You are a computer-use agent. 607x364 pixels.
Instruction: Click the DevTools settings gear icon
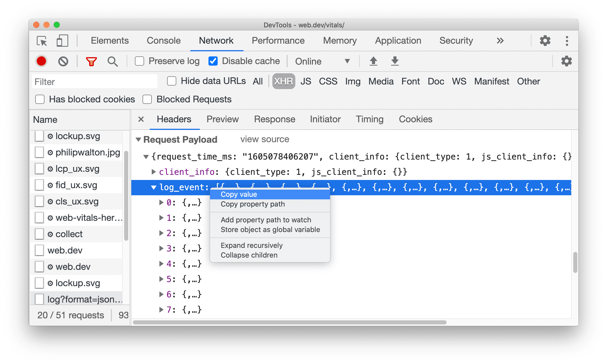(x=545, y=41)
